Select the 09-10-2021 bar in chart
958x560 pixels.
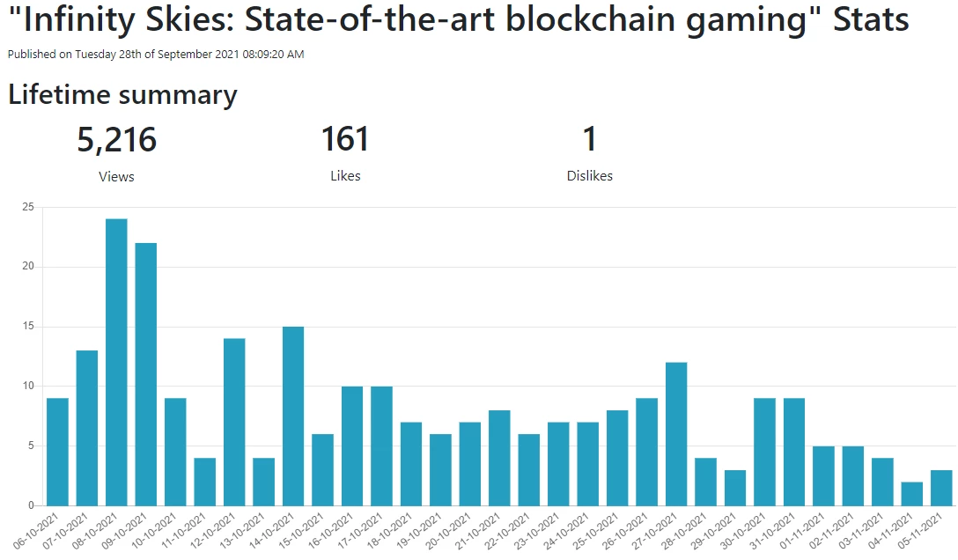point(146,374)
